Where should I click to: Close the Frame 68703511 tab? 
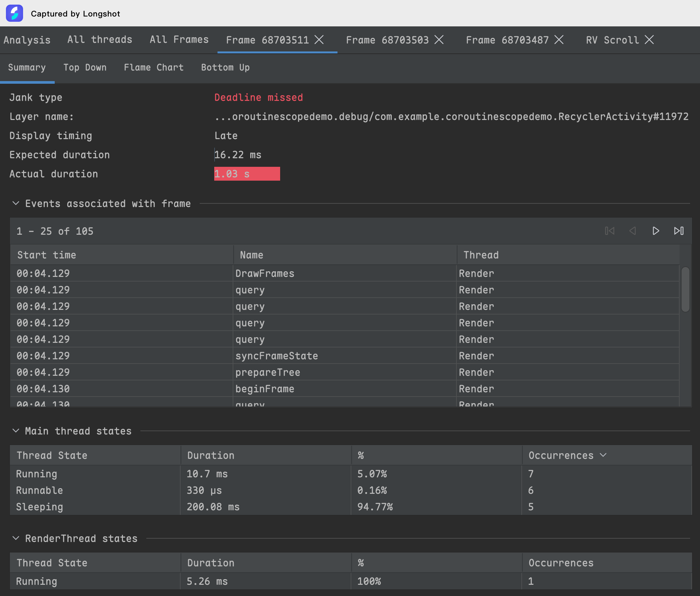click(319, 40)
